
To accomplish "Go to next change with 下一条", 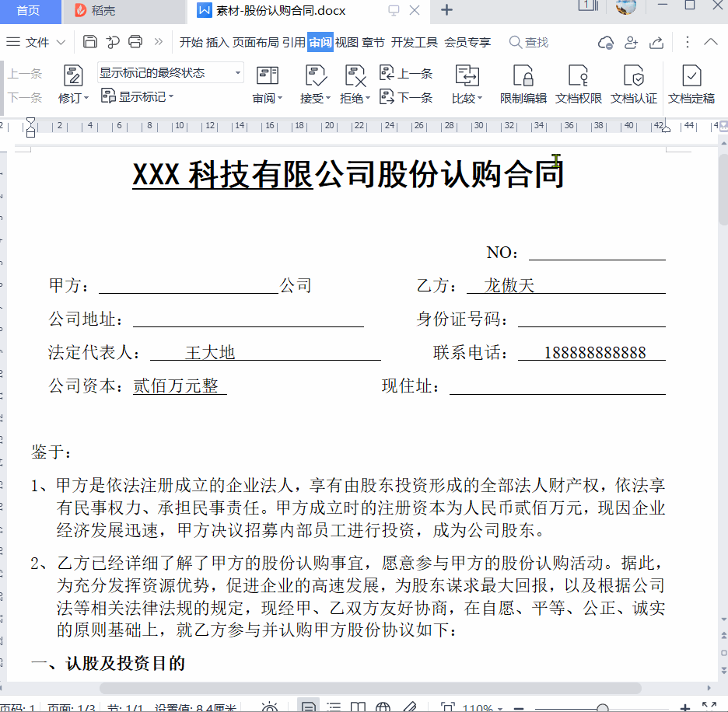I will click(406, 97).
